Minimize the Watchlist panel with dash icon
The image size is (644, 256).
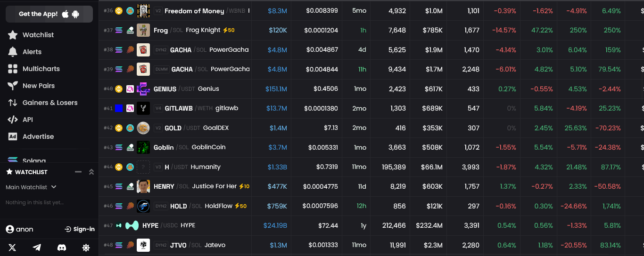tap(78, 172)
